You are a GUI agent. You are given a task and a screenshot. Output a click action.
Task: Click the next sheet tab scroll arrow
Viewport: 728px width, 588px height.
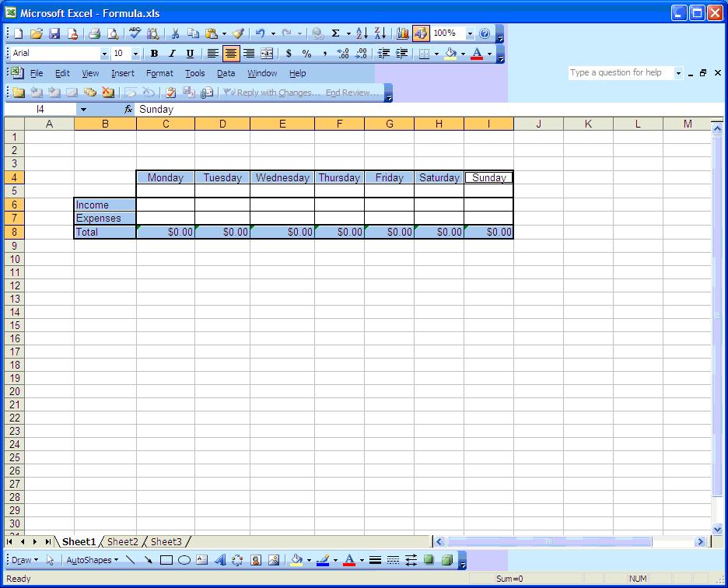pyautogui.click(x=35, y=541)
